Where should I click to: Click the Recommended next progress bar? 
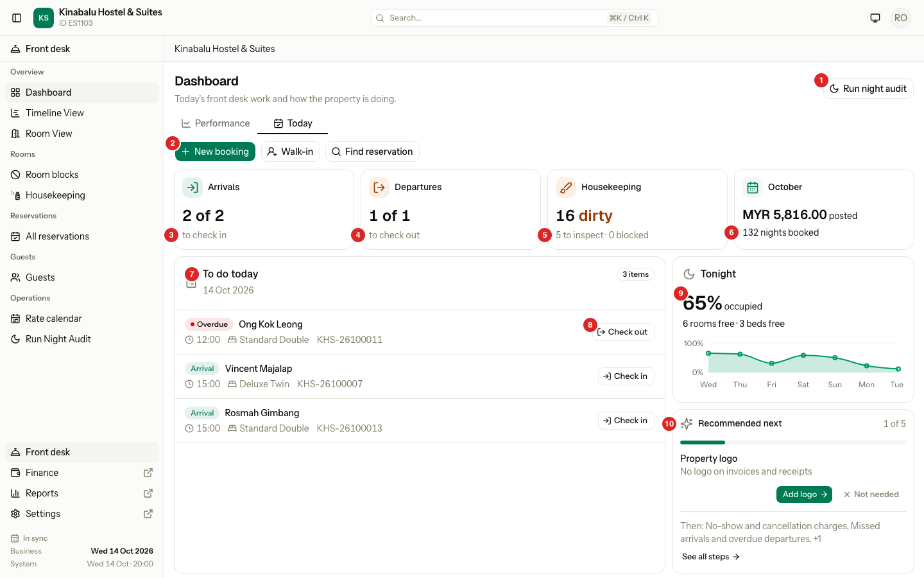(x=793, y=442)
